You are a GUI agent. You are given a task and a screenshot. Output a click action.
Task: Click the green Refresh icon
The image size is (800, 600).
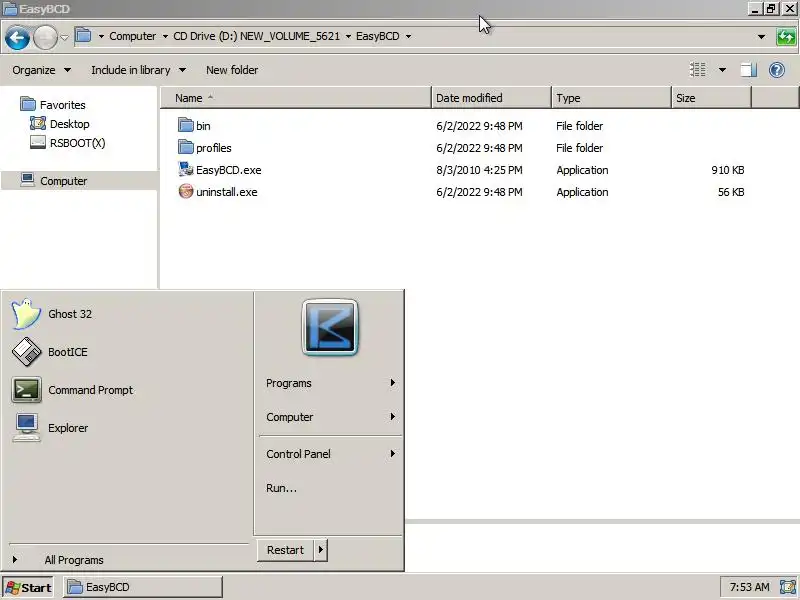coord(786,37)
